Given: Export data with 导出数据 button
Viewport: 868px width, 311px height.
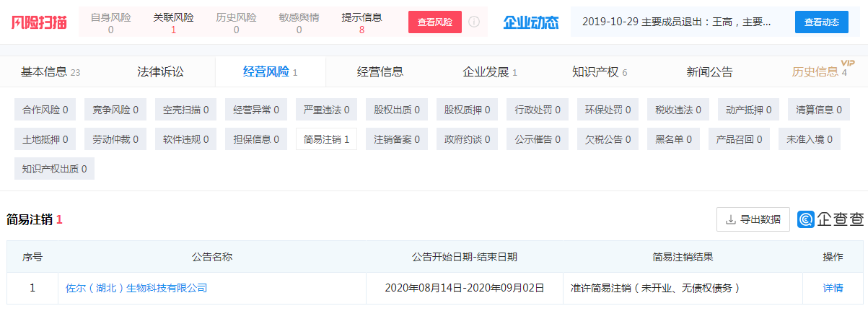Looking at the screenshot, I should click(x=753, y=219).
